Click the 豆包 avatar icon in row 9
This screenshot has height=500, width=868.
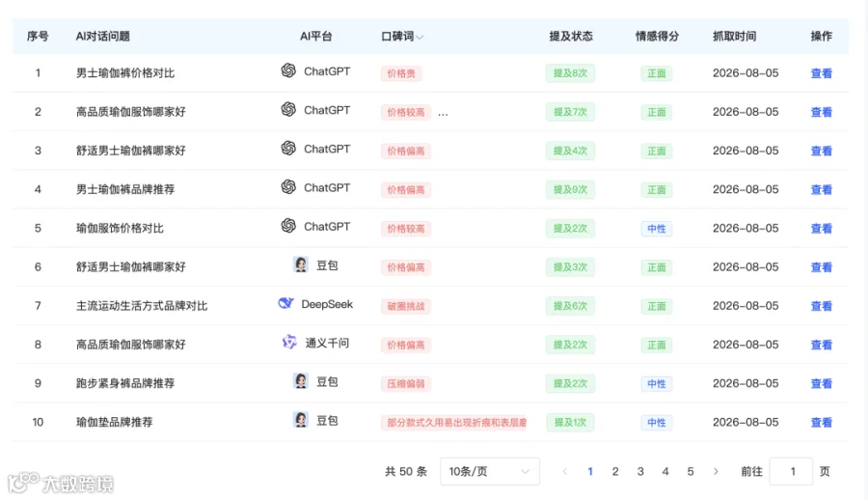coord(301,381)
